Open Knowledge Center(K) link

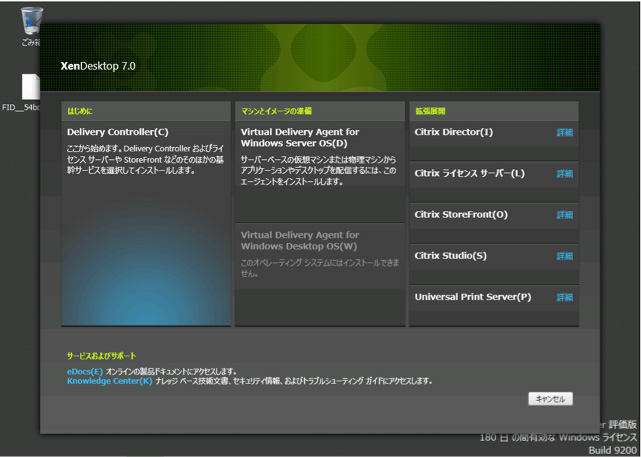[x=110, y=381]
